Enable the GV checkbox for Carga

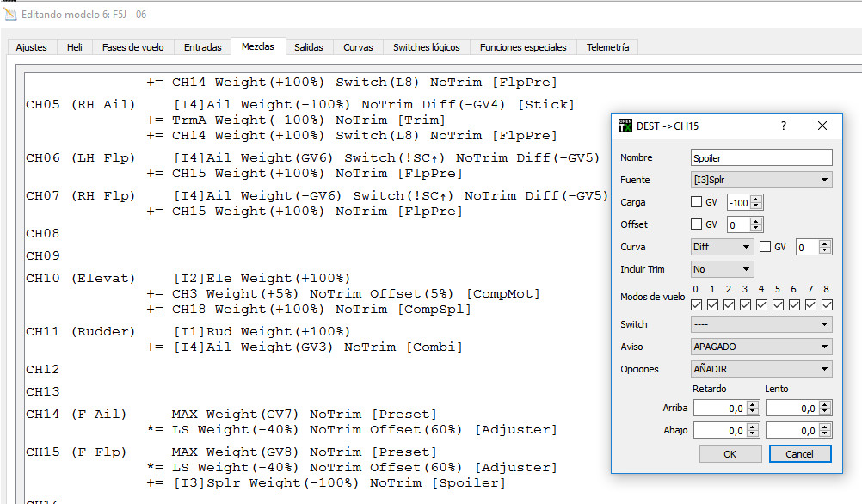[x=697, y=203]
